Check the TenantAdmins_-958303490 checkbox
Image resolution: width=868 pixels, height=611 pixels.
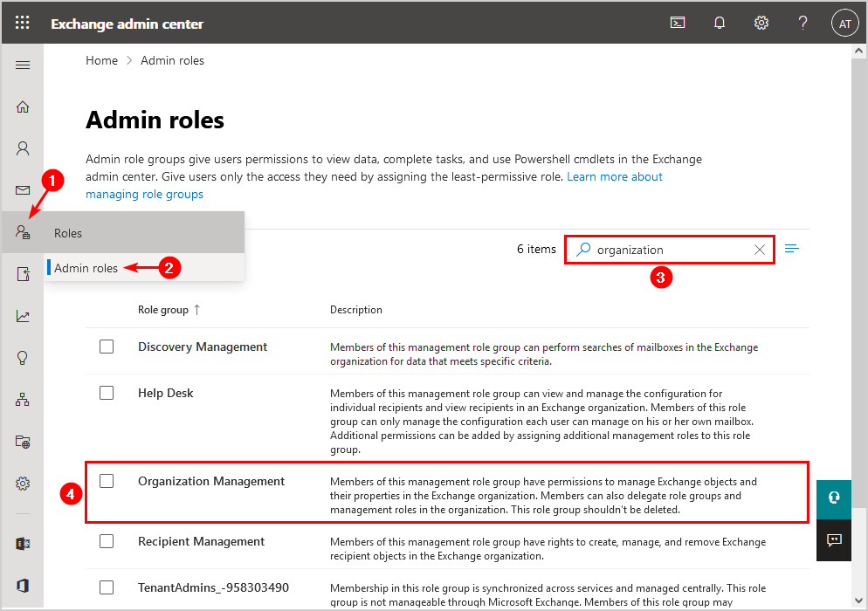107,587
